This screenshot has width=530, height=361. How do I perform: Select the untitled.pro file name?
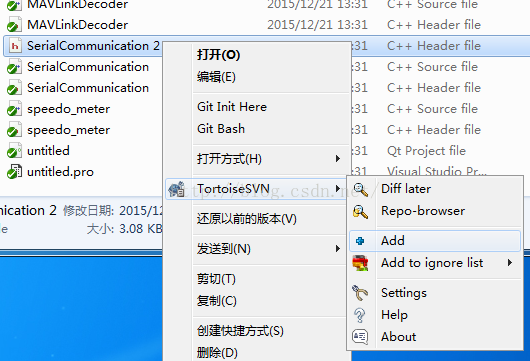click(61, 172)
